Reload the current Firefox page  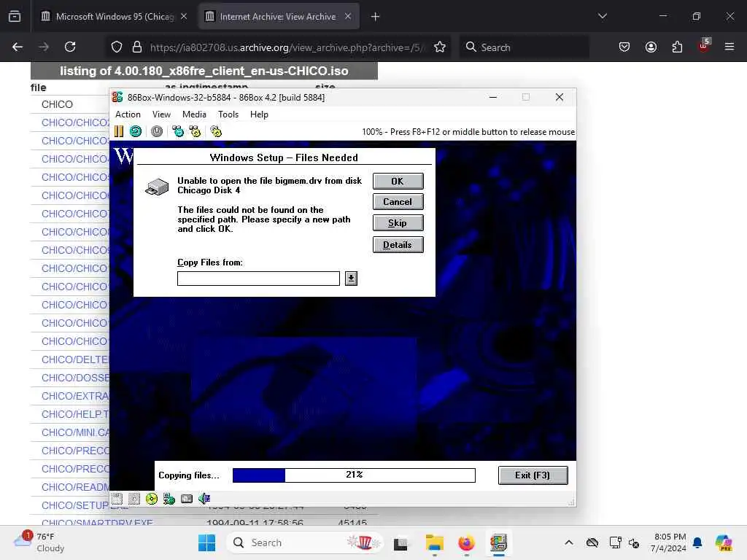(70, 47)
